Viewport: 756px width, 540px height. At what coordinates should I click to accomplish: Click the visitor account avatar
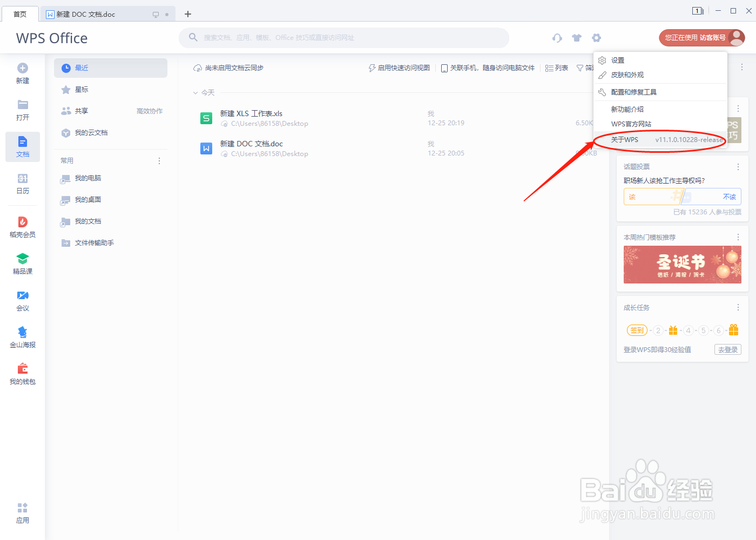click(x=736, y=37)
